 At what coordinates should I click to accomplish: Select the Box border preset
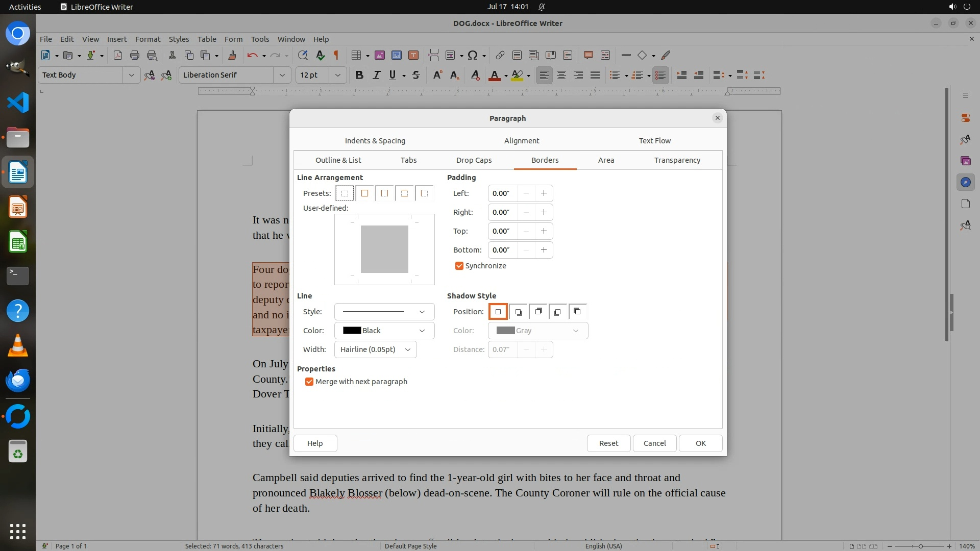[364, 193]
